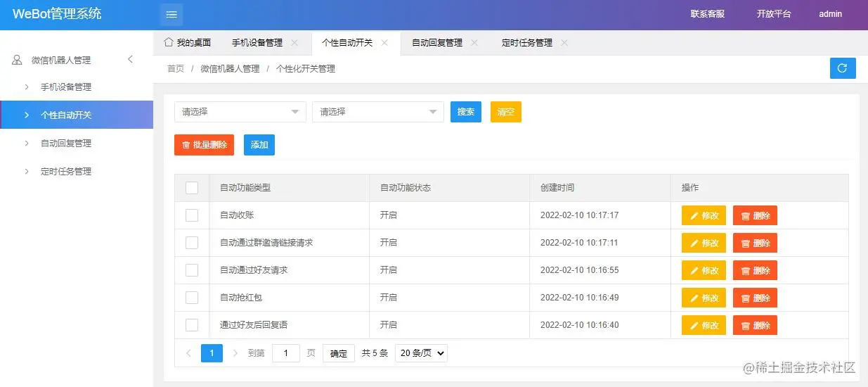Switch to the 定时任务管理 tab

(x=527, y=43)
